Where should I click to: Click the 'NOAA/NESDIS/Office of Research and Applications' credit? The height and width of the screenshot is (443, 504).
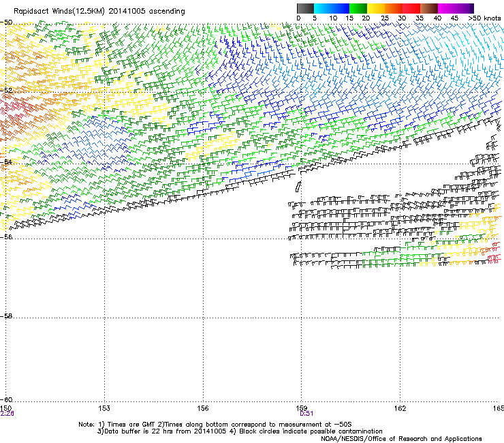pyautogui.click(x=401, y=439)
